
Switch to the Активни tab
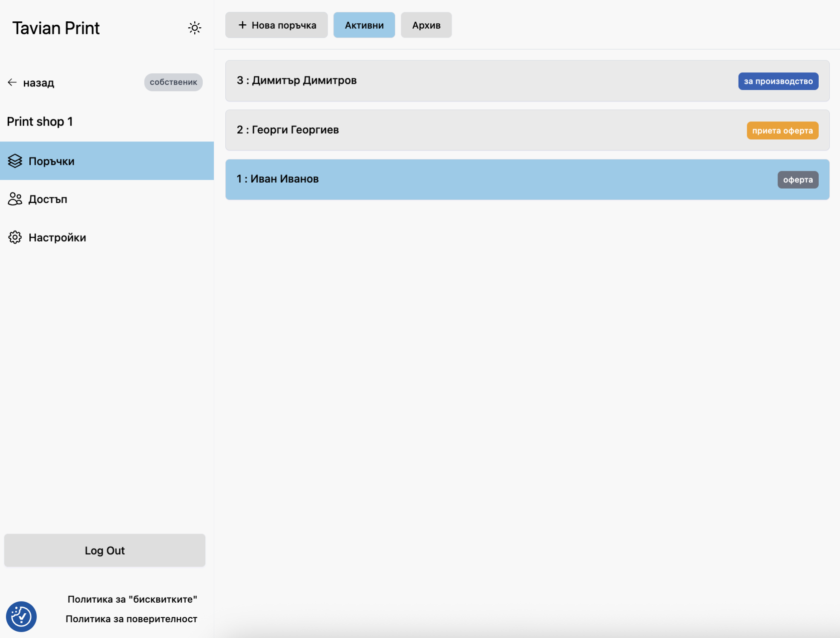364,25
